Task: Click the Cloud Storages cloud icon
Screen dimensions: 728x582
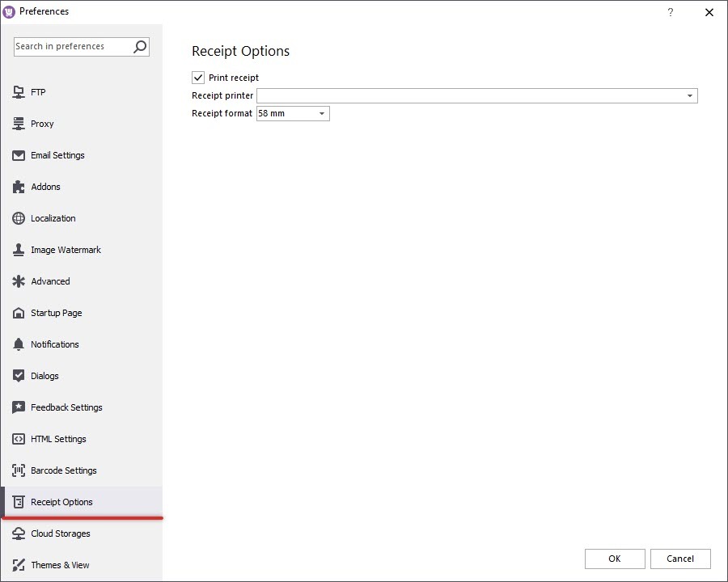Action: [x=19, y=533]
